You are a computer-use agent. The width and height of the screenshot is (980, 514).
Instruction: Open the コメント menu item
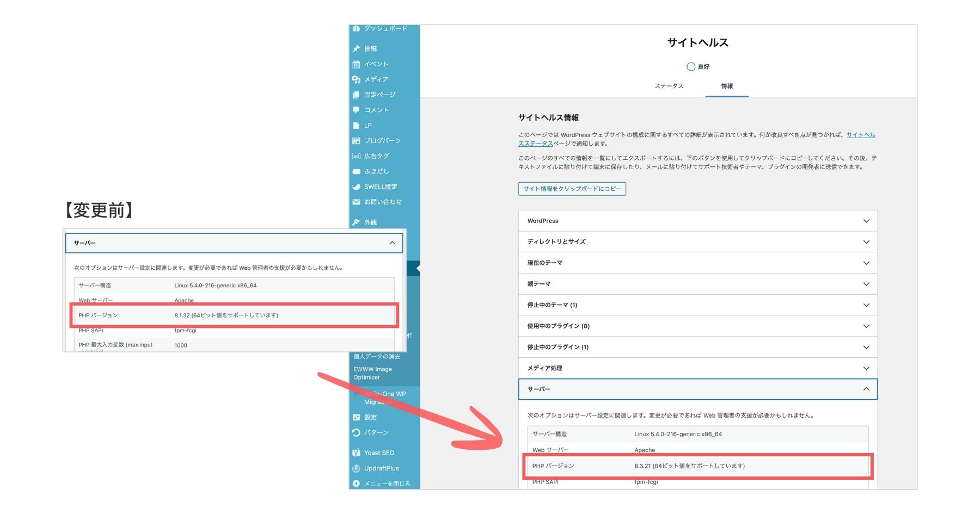[x=376, y=110]
